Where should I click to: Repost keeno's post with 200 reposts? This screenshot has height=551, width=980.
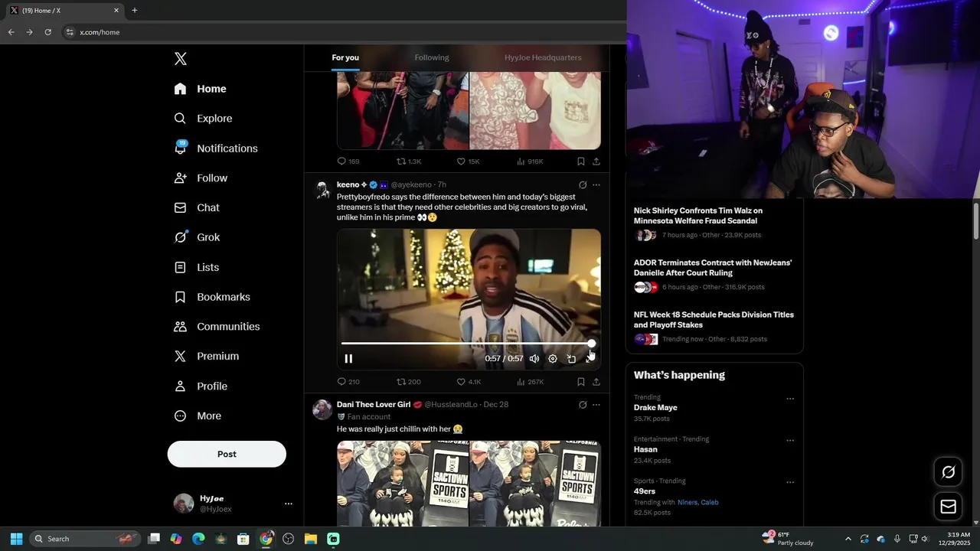409,382
